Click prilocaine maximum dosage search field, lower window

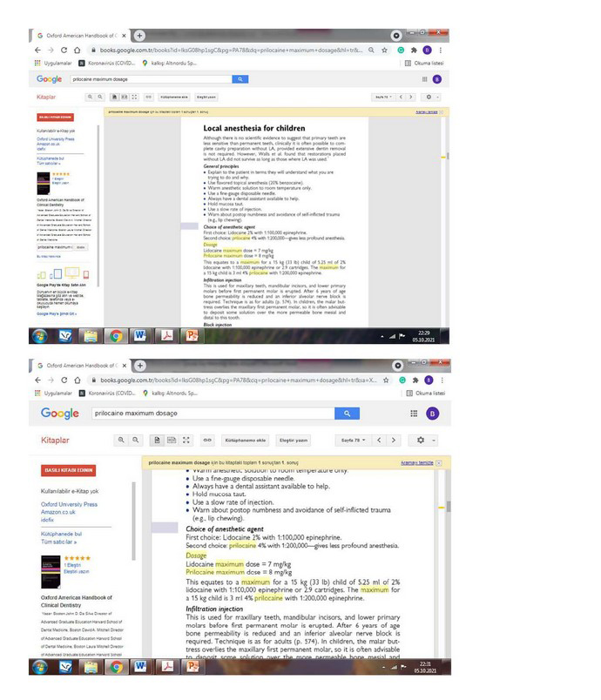pos(213,414)
